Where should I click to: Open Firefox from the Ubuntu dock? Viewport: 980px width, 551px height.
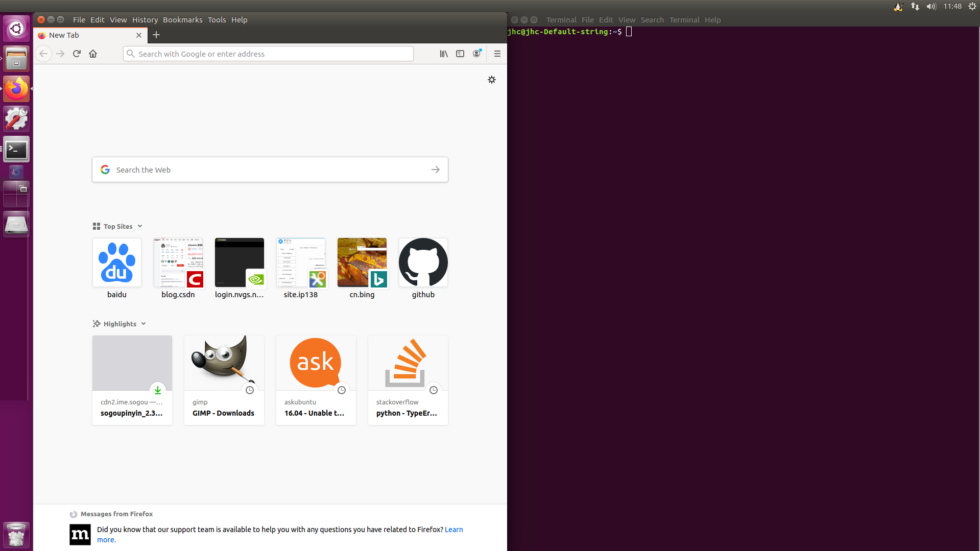16,88
